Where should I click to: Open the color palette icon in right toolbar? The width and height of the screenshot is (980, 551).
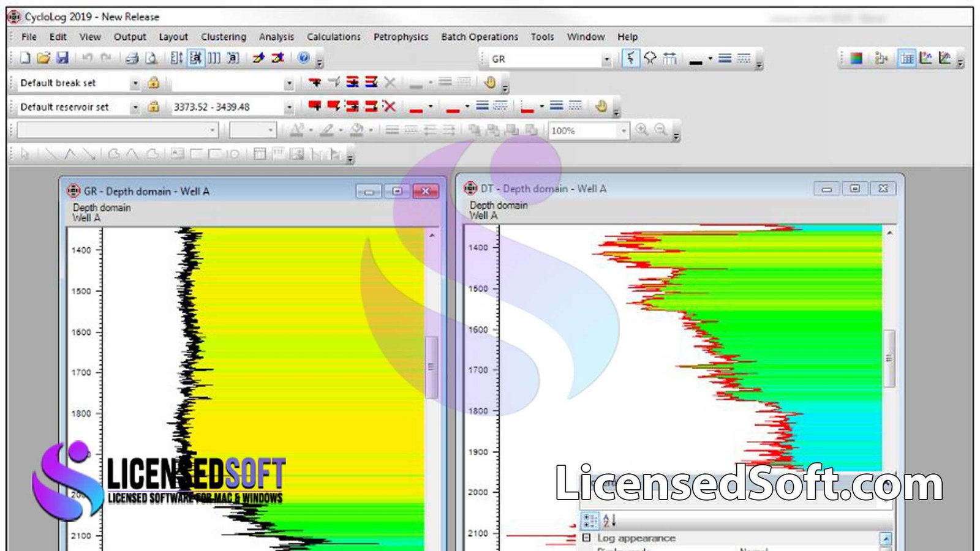pyautogui.click(x=856, y=58)
